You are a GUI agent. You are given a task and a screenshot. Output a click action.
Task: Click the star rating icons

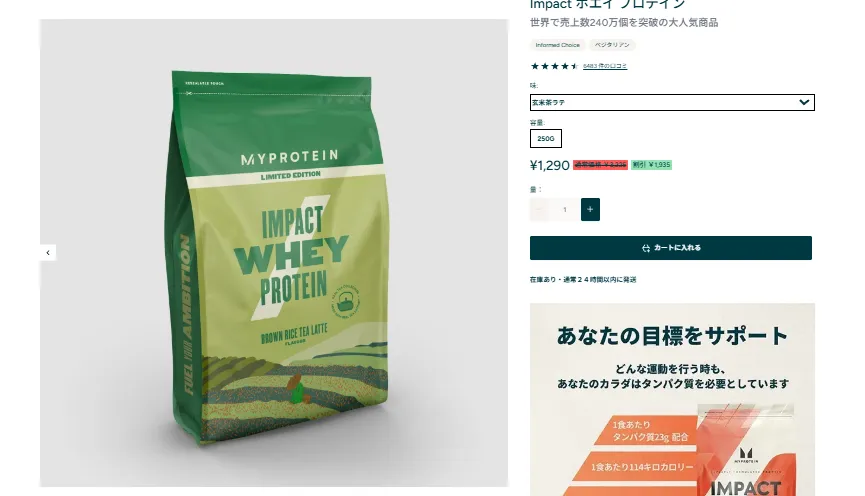point(554,66)
